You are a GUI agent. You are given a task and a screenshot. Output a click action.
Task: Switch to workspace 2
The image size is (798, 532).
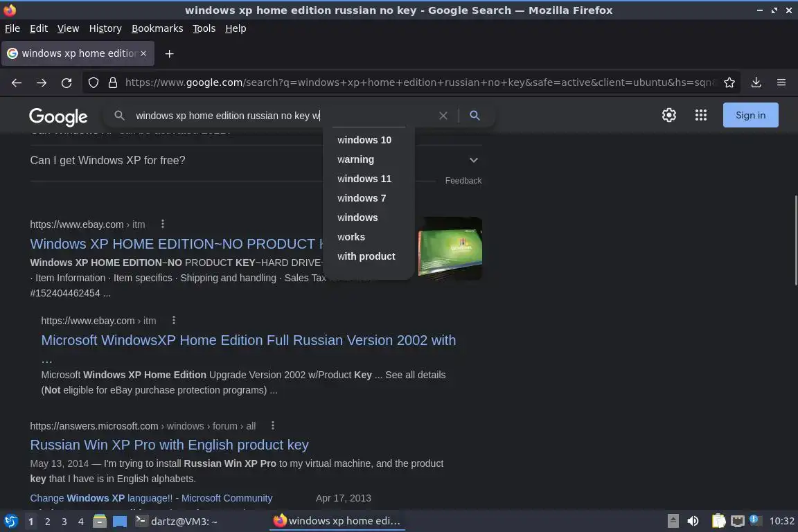click(x=47, y=522)
